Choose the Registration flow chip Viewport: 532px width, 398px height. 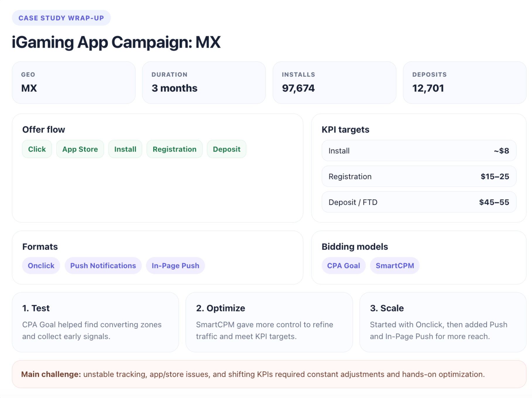click(x=174, y=149)
